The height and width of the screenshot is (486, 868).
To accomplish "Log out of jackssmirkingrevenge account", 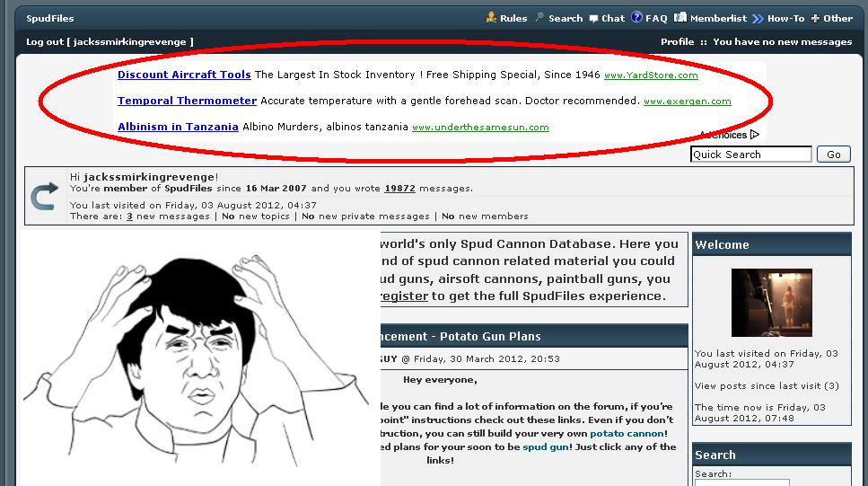I will (110, 41).
